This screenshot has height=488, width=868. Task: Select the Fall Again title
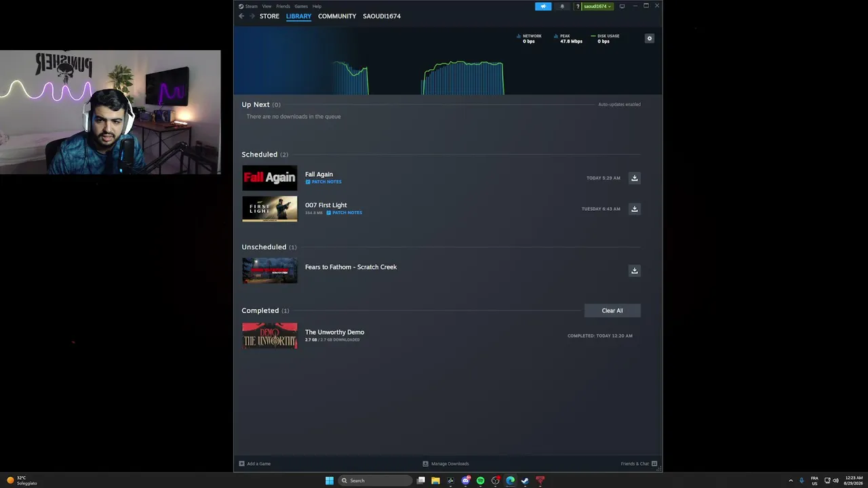(x=319, y=174)
